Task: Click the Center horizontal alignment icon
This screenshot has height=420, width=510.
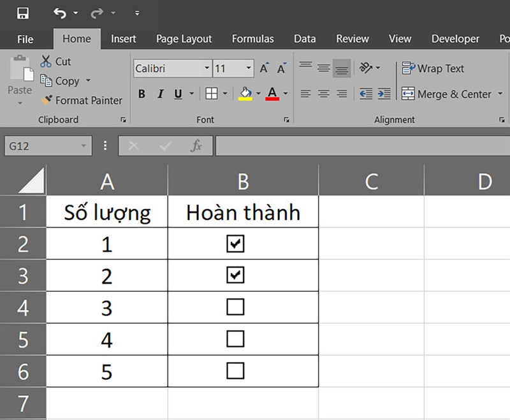Action: [323, 94]
